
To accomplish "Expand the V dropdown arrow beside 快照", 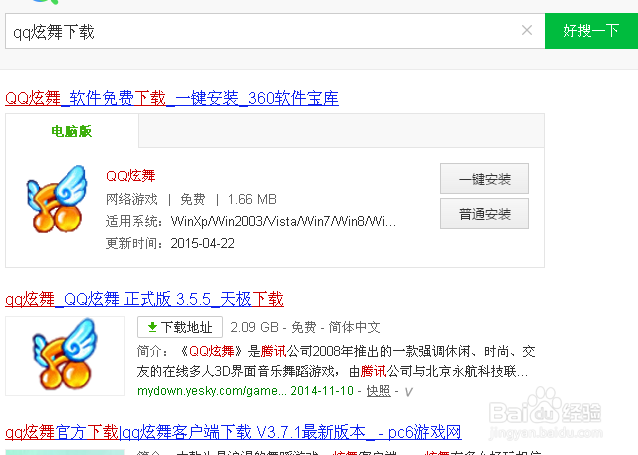I will 409,392.
